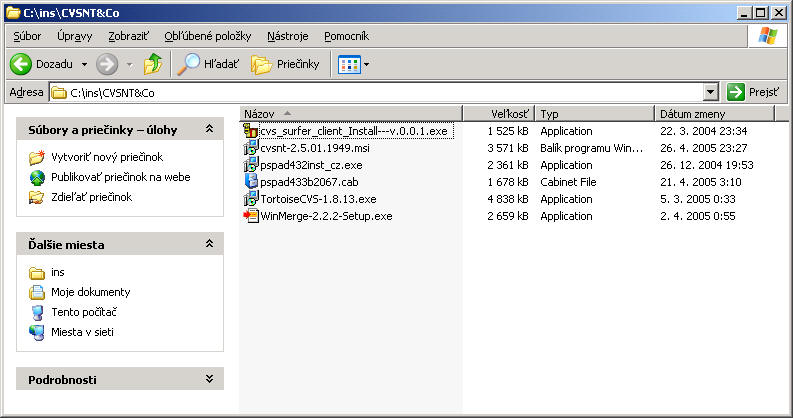The height and width of the screenshot is (418, 793).
Task: Select file pspad433b2067.cab
Action: [309, 182]
